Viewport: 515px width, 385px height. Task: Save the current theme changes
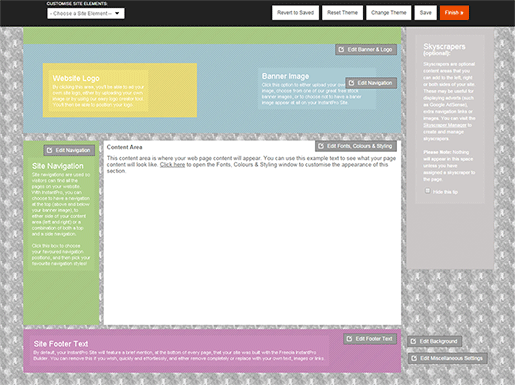click(x=426, y=13)
